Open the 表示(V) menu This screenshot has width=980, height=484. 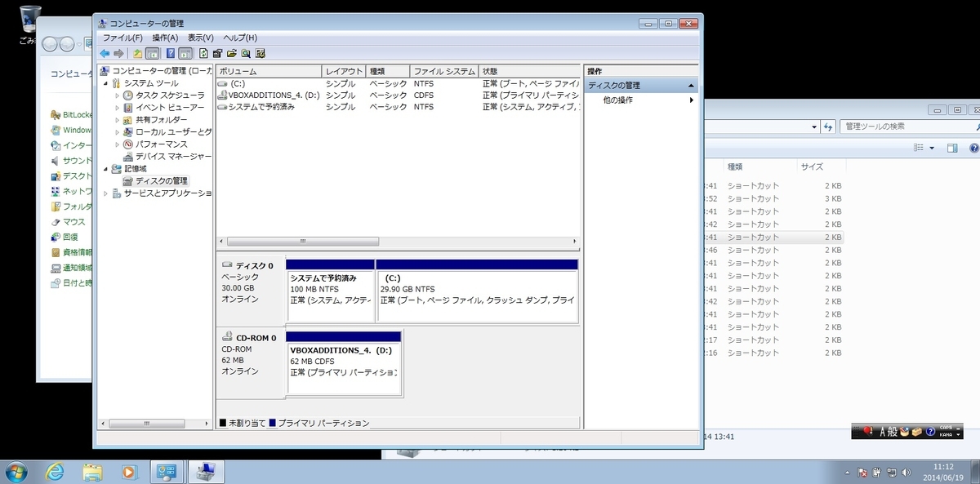point(201,38)
